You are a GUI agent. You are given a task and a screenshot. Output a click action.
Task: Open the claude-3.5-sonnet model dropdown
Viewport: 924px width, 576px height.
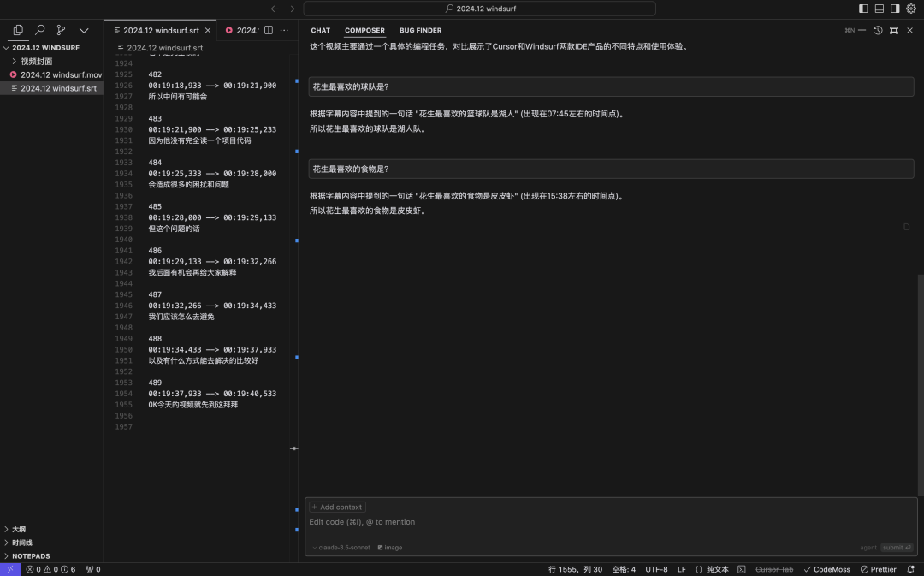coord(341,548)
